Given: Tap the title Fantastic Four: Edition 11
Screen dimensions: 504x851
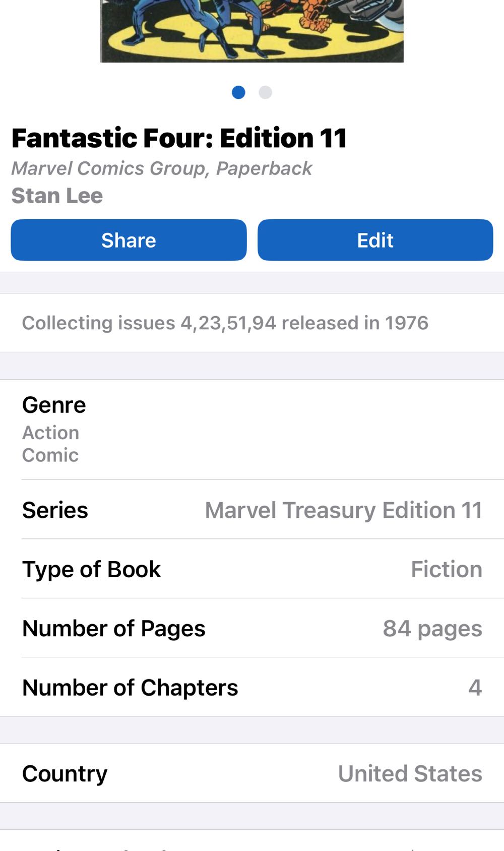Looking at the screenshot, I should [179, 138].
